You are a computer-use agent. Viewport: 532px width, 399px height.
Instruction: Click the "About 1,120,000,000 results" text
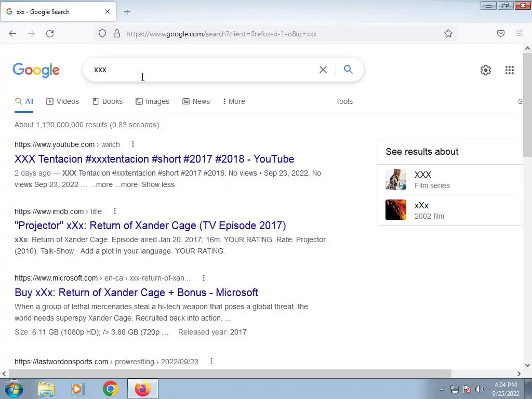(x=87, y=125)
